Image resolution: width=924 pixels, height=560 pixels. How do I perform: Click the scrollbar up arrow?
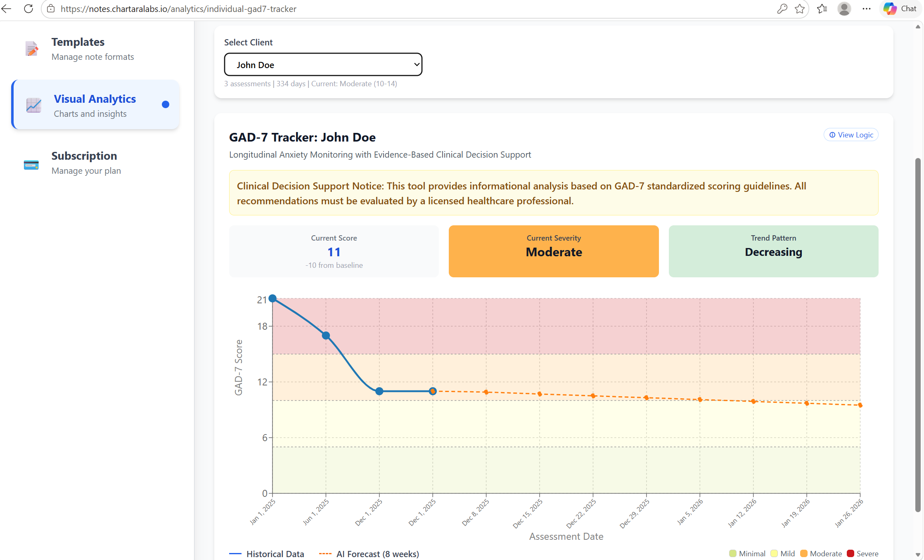(x=918, y=27)
